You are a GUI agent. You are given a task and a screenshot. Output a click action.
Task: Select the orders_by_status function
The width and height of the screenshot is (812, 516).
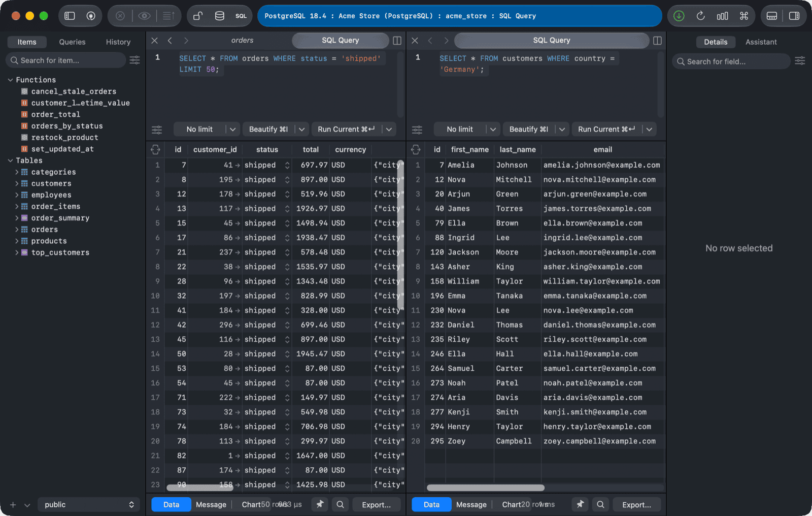pos(67,126)
